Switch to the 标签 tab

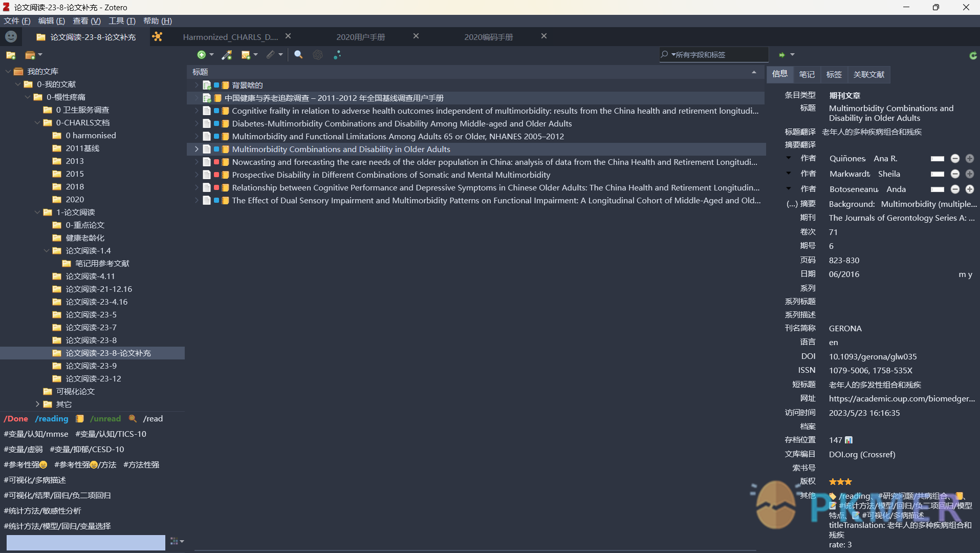(834, 74)
